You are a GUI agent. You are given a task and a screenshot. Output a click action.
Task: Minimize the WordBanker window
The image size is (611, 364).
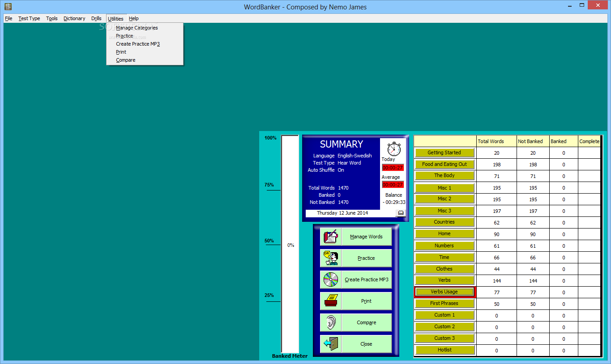click(569, 5)
